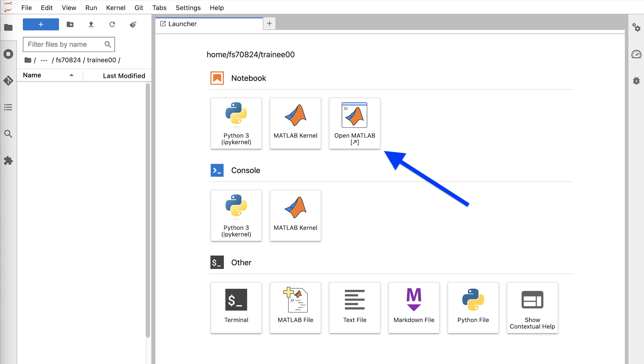Open a new Terminal from launcher

point(236,307)
